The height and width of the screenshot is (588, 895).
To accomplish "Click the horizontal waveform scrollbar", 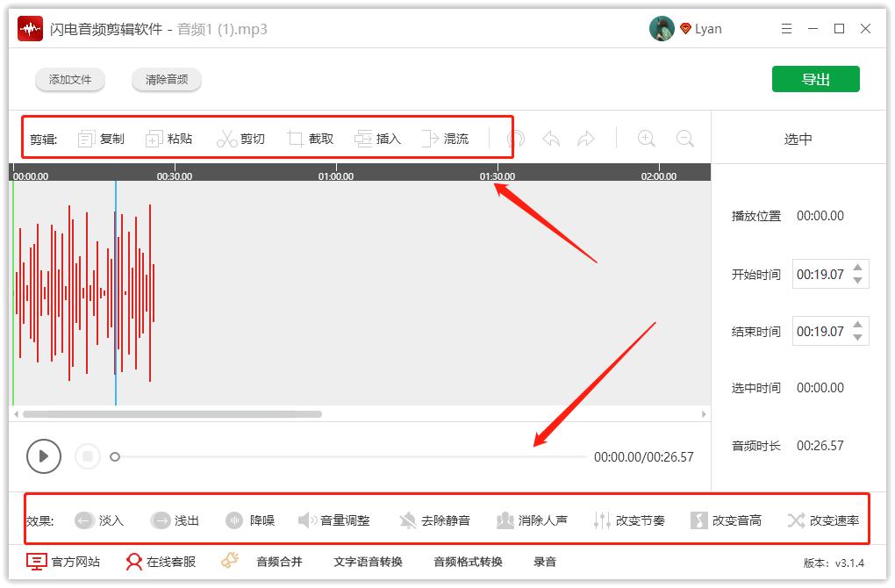I will pyautogui.click(x=172, y=414).
